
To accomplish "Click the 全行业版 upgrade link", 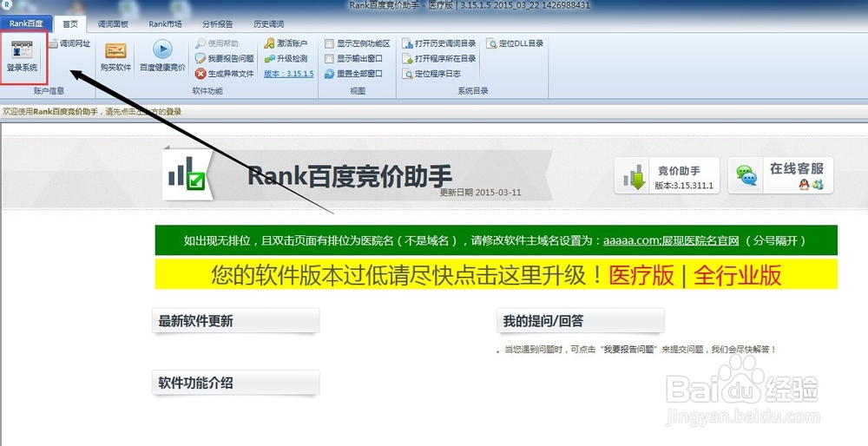I will coord(737,275).
